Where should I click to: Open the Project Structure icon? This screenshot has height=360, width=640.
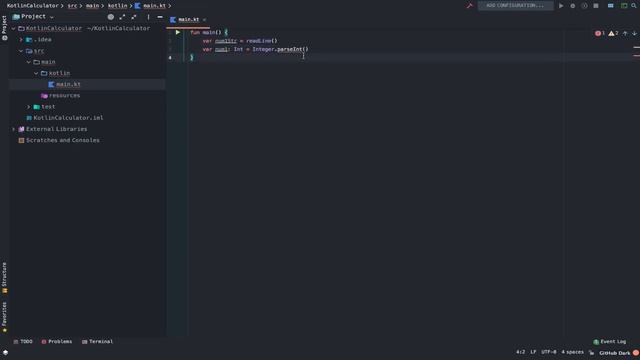pyautogui.click(x=611, y=6)
